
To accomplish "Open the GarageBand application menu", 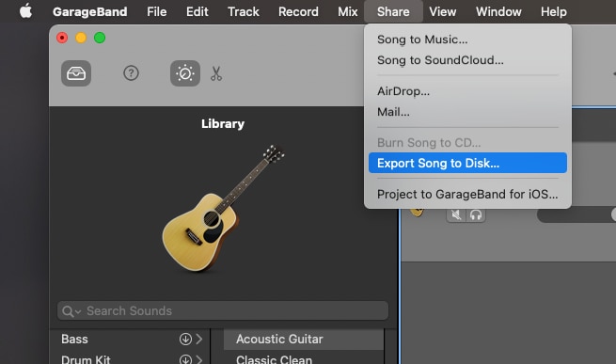I will pos(90,12).
